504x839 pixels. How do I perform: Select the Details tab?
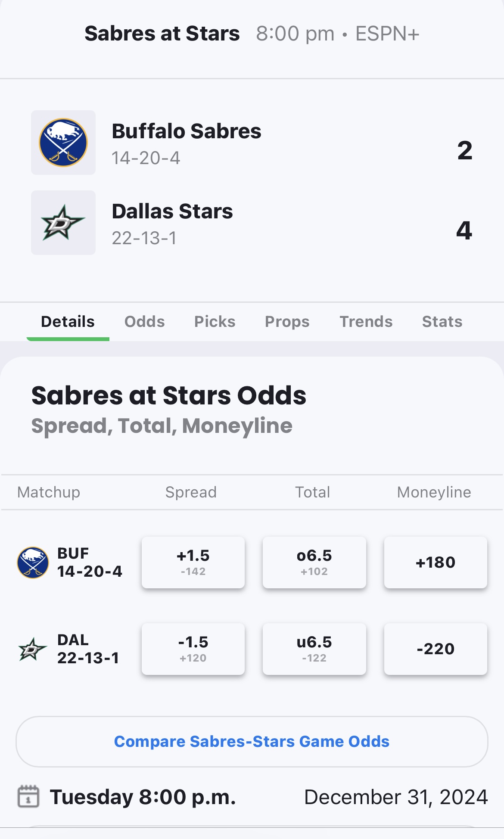[68, 322]
